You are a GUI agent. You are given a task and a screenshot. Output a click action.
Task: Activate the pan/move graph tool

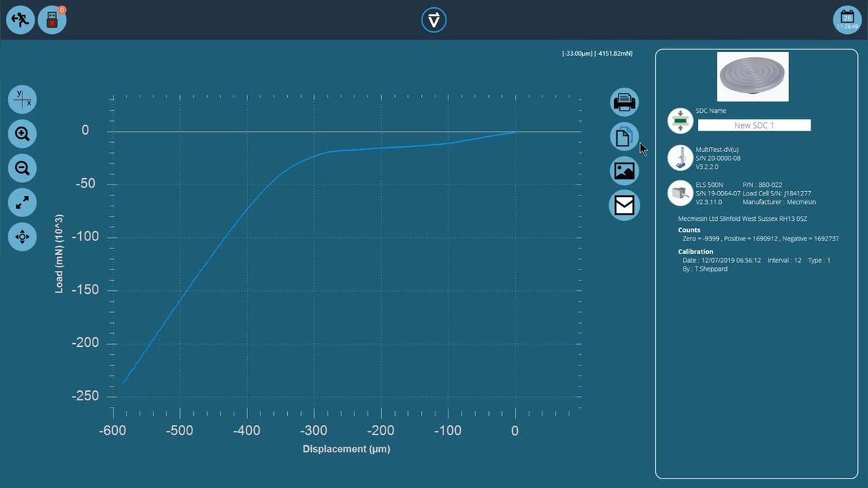coord(22,237)
